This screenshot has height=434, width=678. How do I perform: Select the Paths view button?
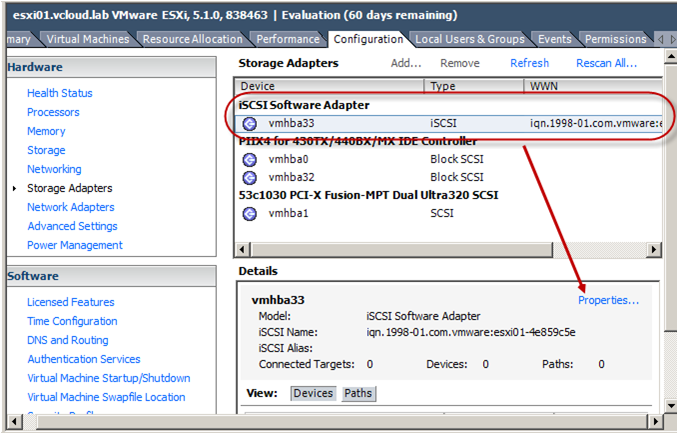pyautogui.click(x=358, y=393)
